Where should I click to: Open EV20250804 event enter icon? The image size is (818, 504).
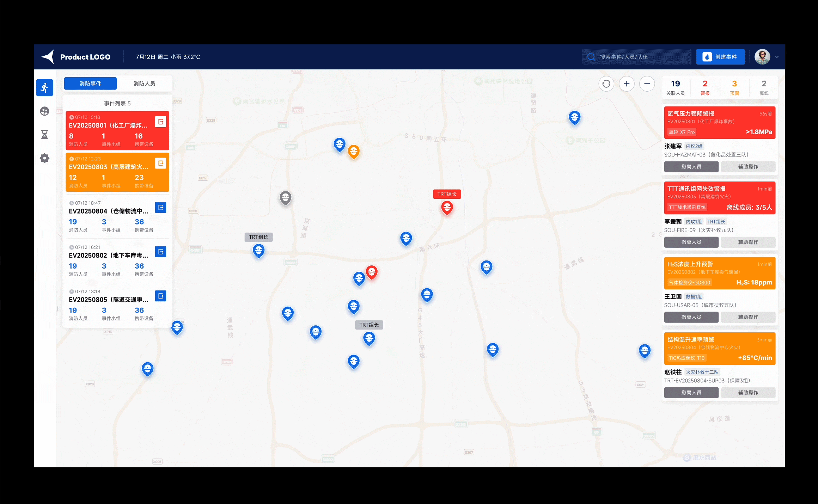coord(160,208)
